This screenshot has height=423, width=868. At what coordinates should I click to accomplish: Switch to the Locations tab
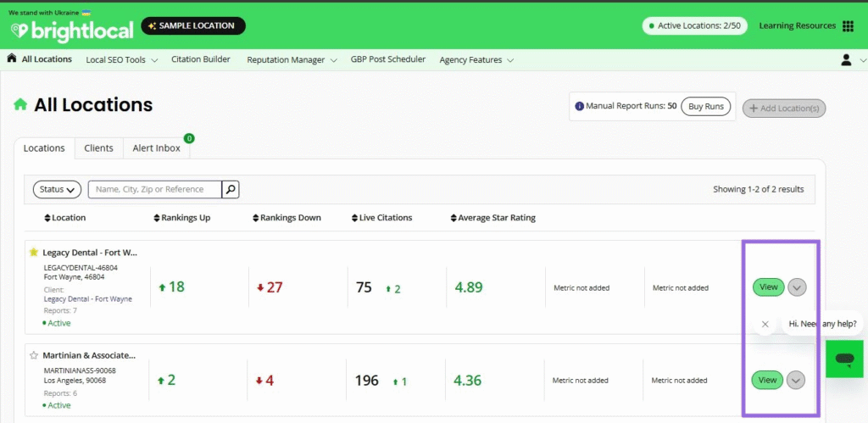pyautogui.click(x=44, y=147)
